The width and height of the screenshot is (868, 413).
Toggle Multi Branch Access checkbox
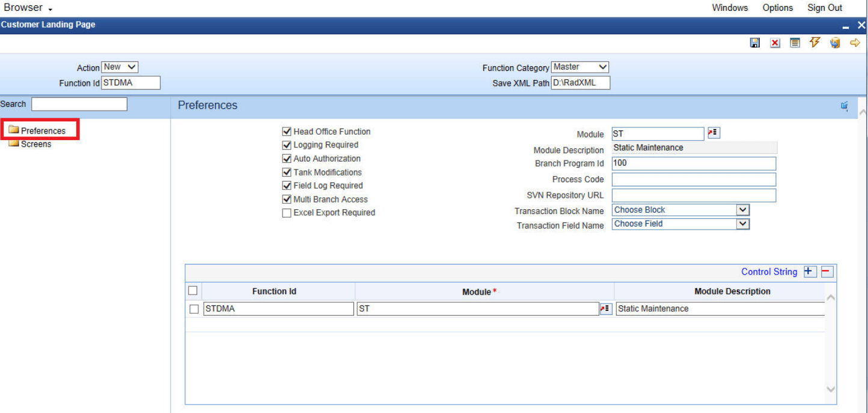click(x=287, y=199)
